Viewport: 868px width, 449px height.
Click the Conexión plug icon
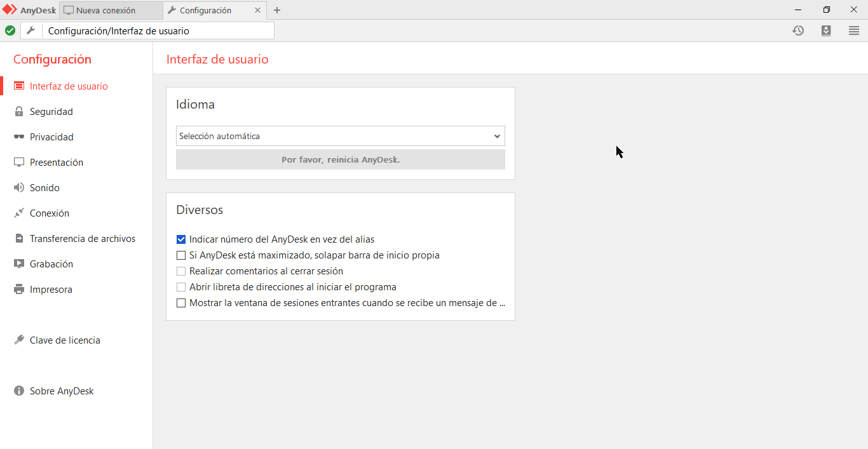(19, 213)
